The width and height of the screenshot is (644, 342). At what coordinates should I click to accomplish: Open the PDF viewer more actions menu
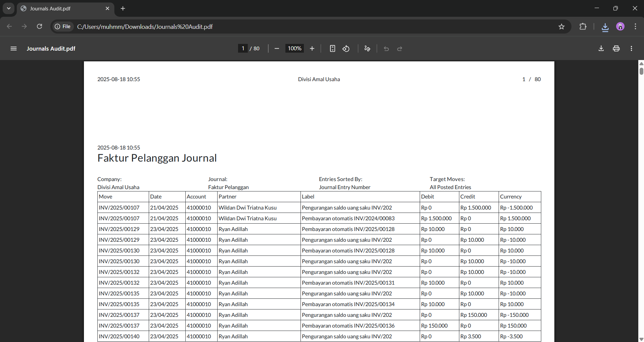tap(632, 49)
